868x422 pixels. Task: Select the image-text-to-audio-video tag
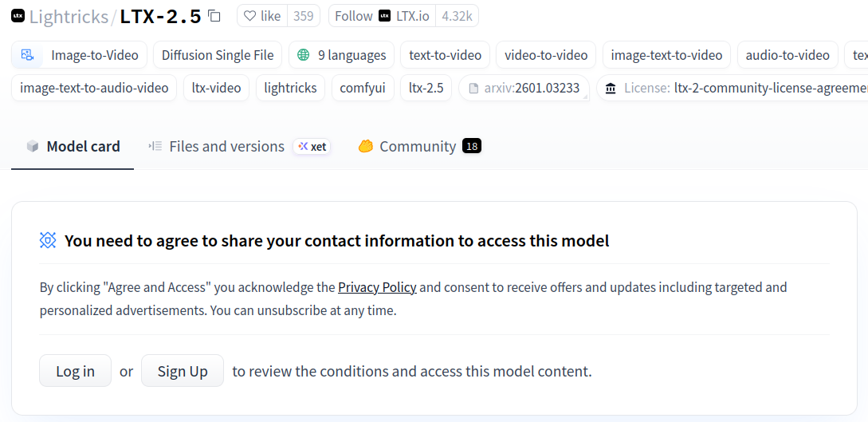[94, 88]
